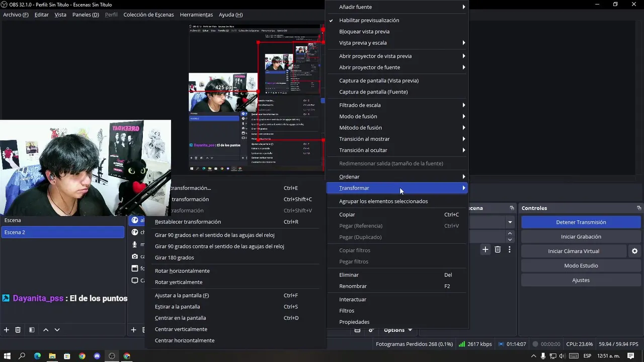The image size is (644, 362).
Task: Delete the selected scene using the Scenes trash icon
Action: [18, 330]
